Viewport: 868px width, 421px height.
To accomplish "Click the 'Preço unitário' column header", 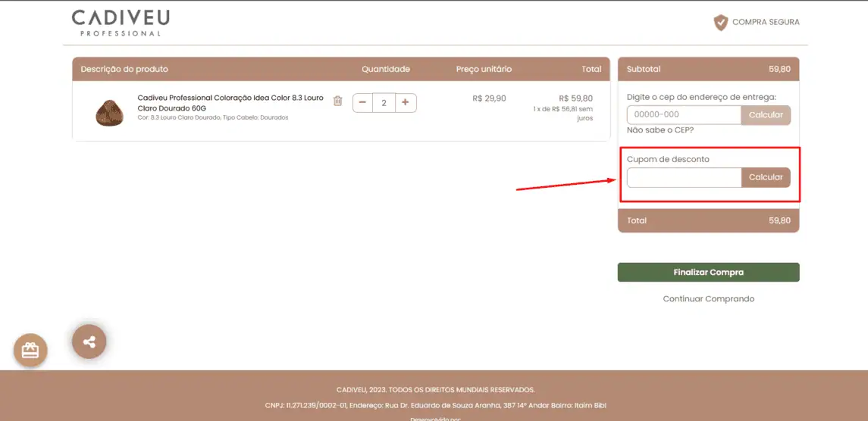I will point(484,69).
